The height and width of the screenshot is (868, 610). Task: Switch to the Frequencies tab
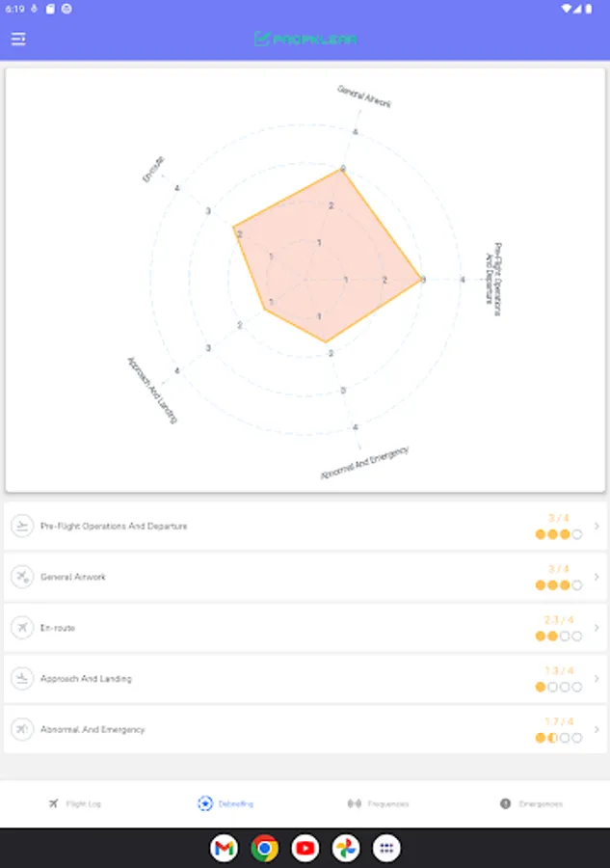378,803
